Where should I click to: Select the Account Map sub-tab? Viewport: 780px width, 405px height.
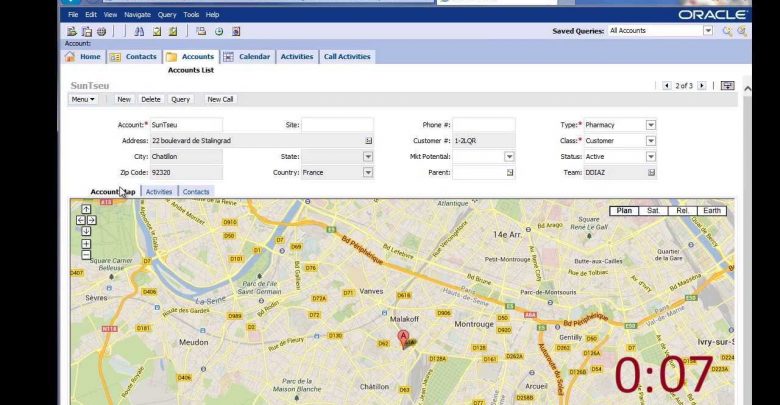pyautogui.click(x=113, y=192)
